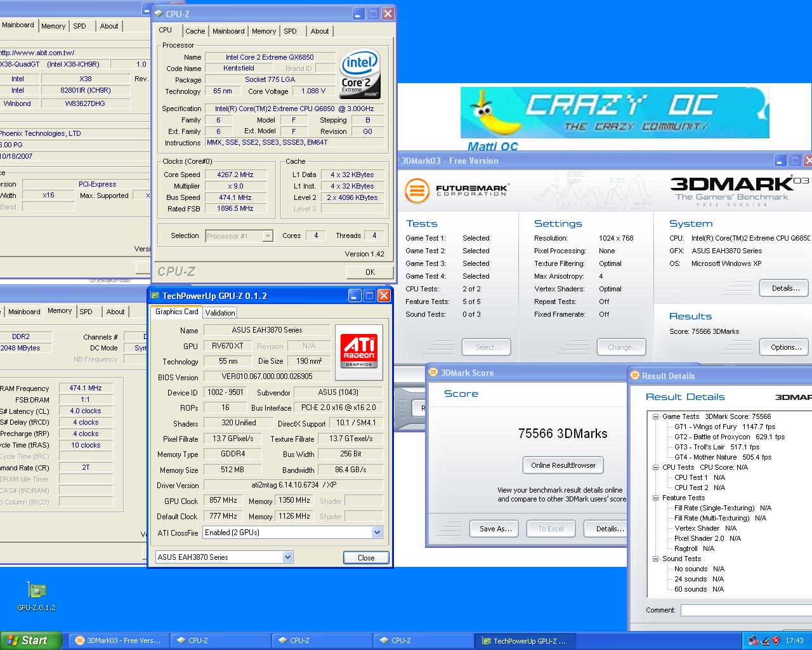
Task: Click 75566 3DMarks score text
Action: (x=563, y=434)
